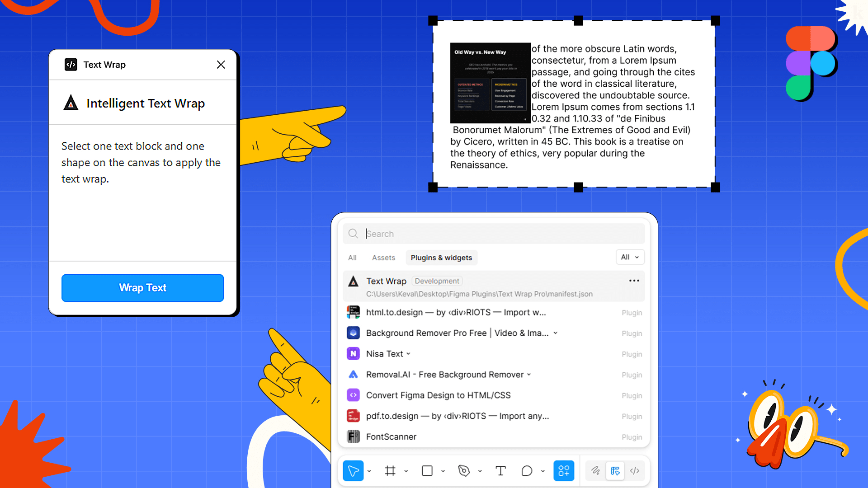Click the search magnifier icon
This screenshot has height=488, width=868.
tap(353, 234)
